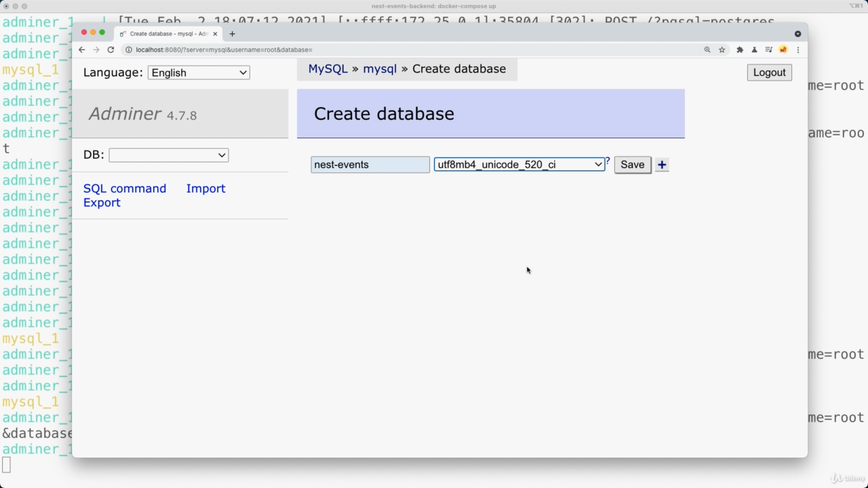
Task: Open the DB selector dropdown
Action: click(x=168, y=155)
